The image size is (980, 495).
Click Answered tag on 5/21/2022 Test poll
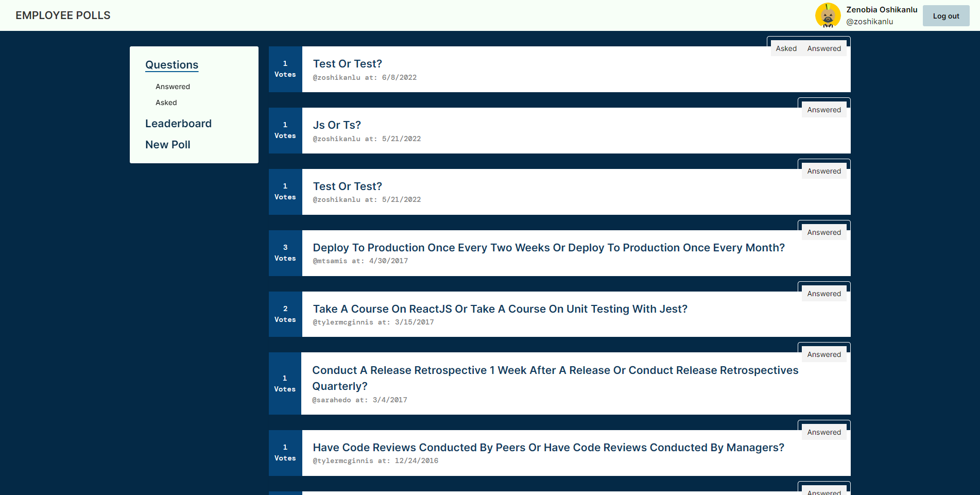(x=824, y=171)
